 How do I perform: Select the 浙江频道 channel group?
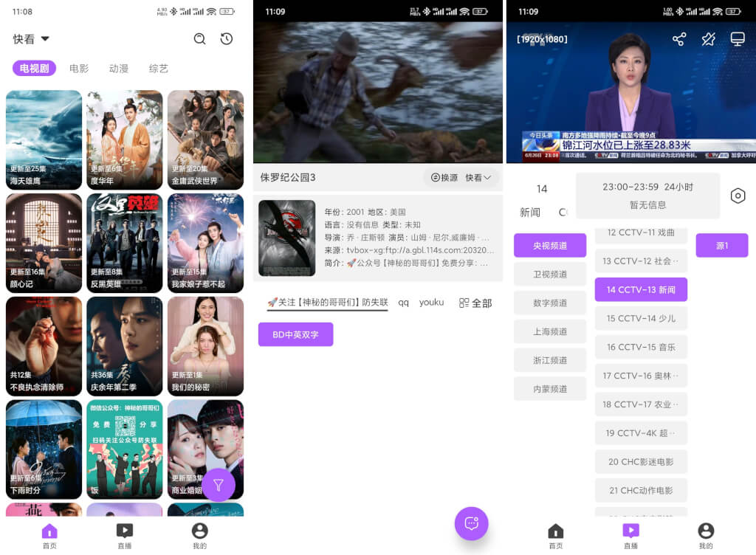[550, 360]
